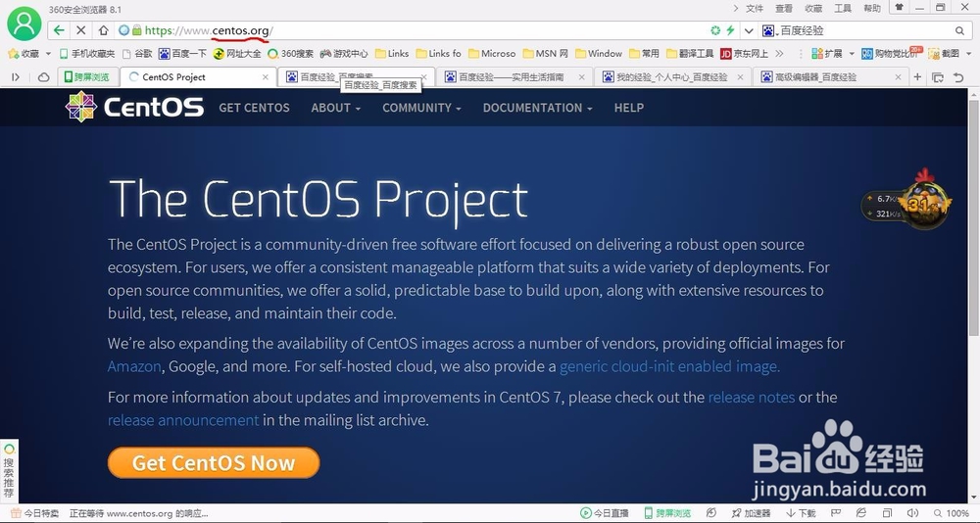Follow the Amazon link
The image size is (980, 523).
click(134, 366)
